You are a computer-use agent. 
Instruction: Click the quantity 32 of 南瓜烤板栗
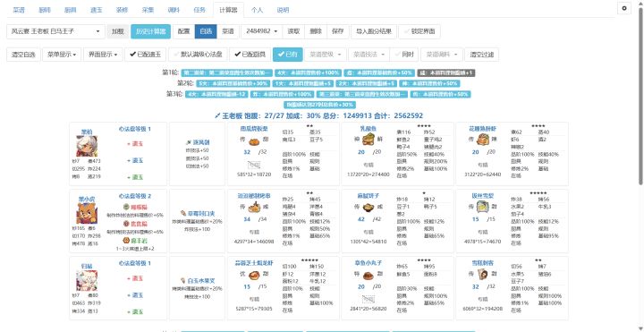coord(247,152)
